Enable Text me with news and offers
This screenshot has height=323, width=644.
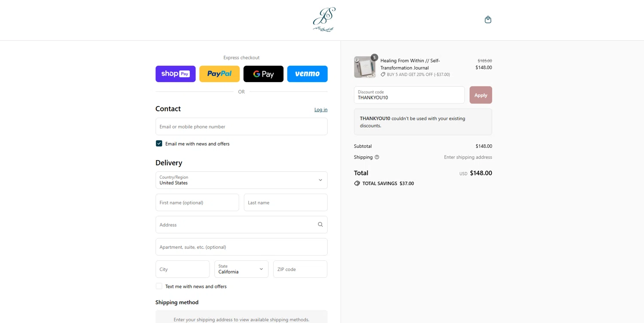(x=159, y=286)
